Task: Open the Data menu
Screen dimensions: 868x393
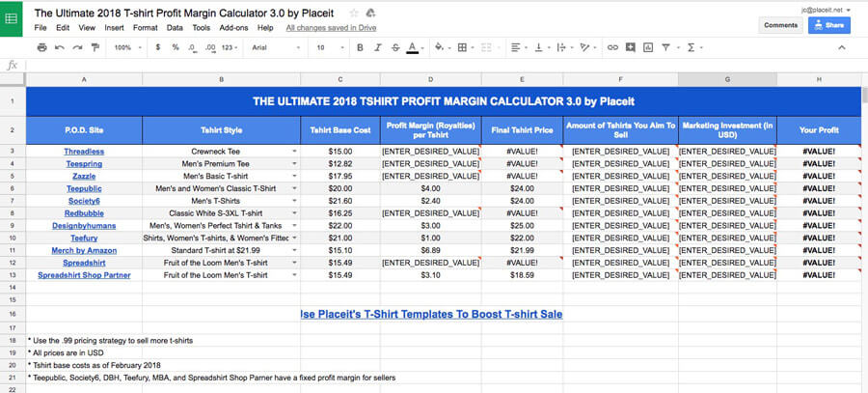Action: click(x=175, y=28)
